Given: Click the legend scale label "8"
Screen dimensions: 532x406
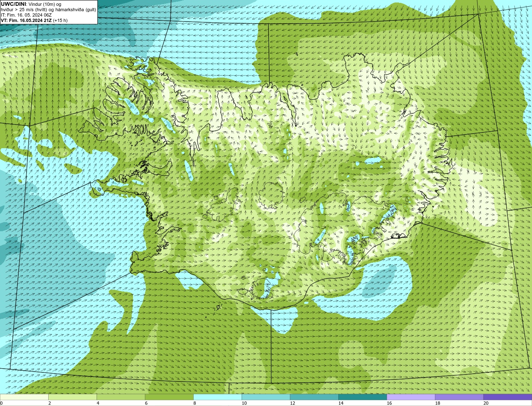Looking at the screenshot, I should pos(195,403).
